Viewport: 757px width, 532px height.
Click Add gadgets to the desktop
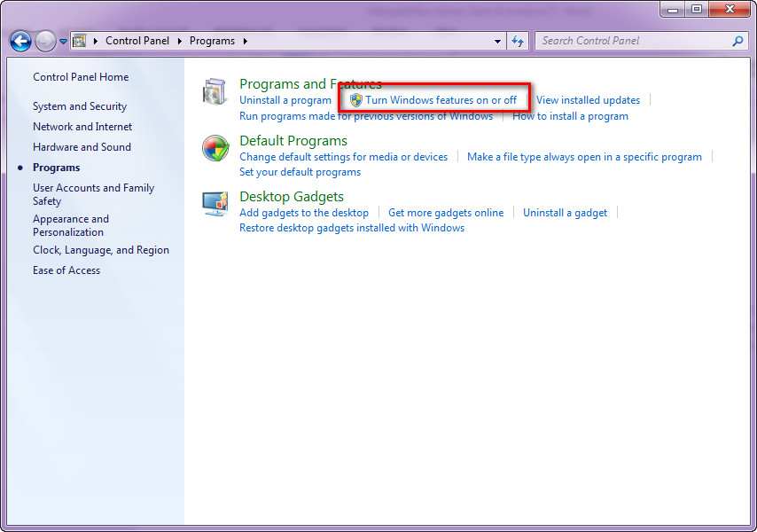click(x=304, y=213)
